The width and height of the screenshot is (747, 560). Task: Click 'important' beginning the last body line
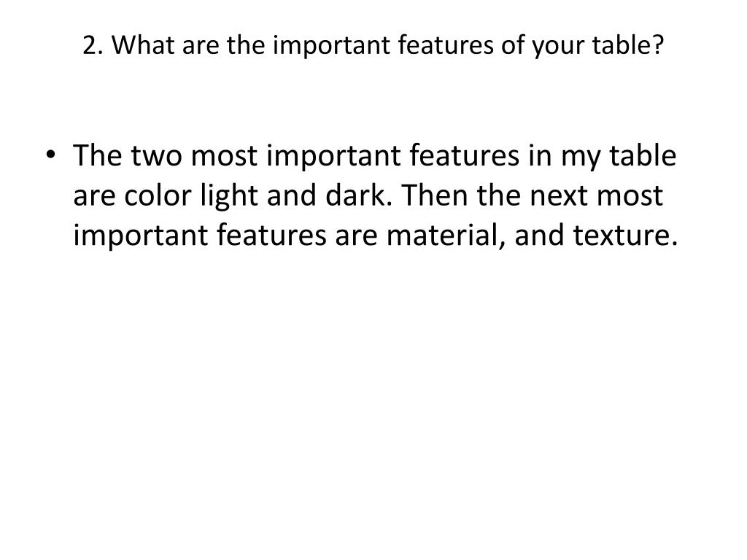(140, 237)
